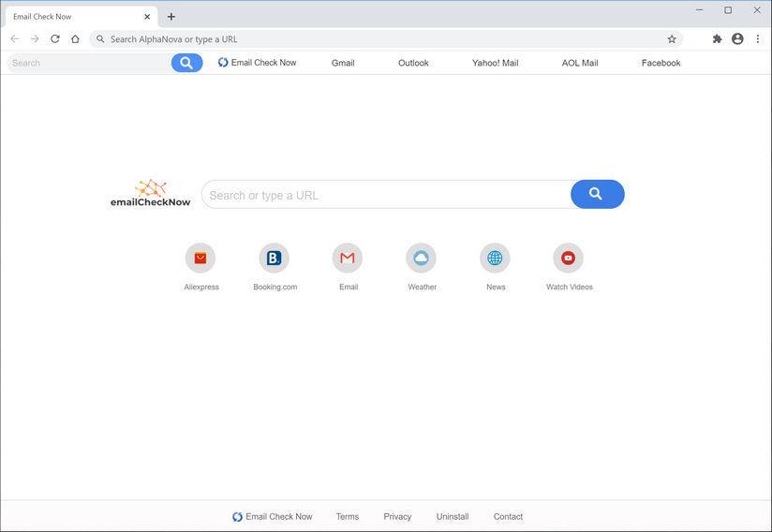Open the Watch Videos shortcut icon

coord(568,258)
